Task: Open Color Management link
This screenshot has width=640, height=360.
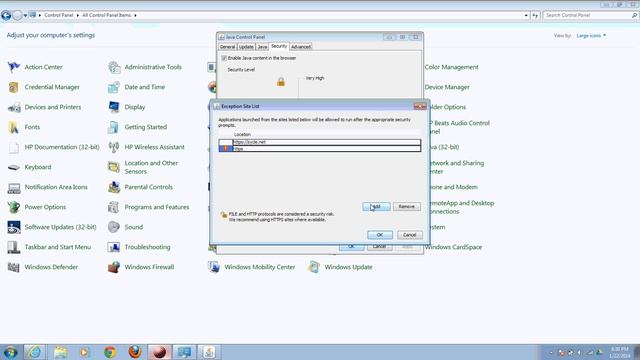Action: click(x=451, y=67)
